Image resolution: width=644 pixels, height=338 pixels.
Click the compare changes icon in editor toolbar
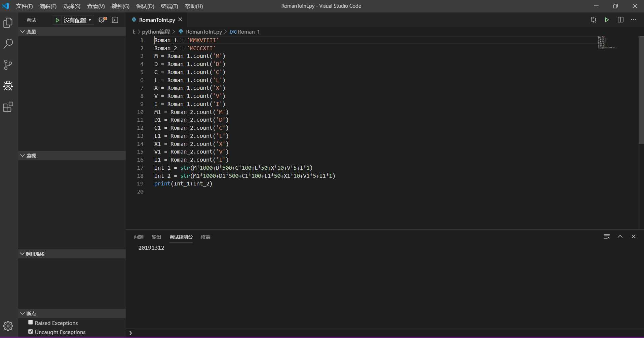(x=594, y=20)
